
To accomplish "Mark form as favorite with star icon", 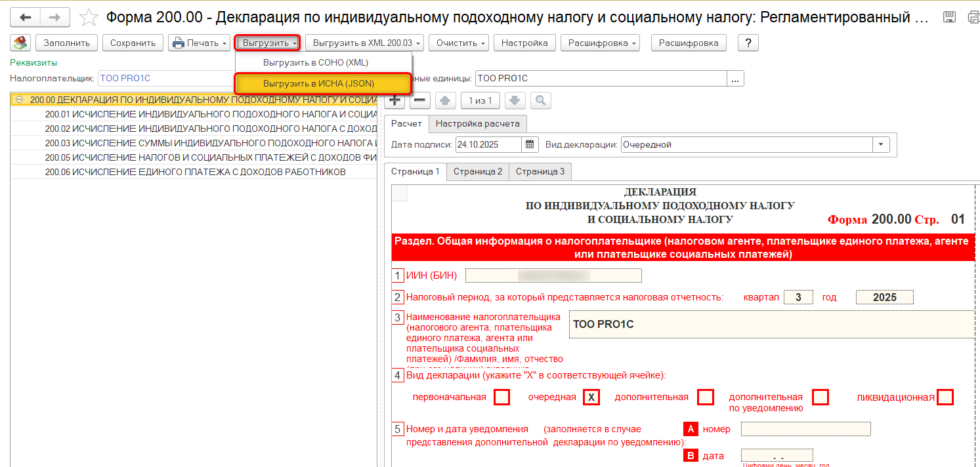I will [89, 18].
